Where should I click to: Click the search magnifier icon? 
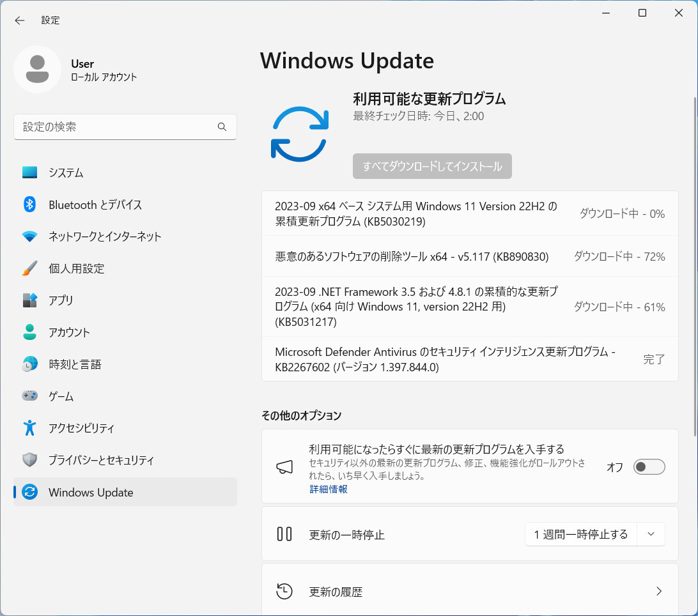coord(222,127)
